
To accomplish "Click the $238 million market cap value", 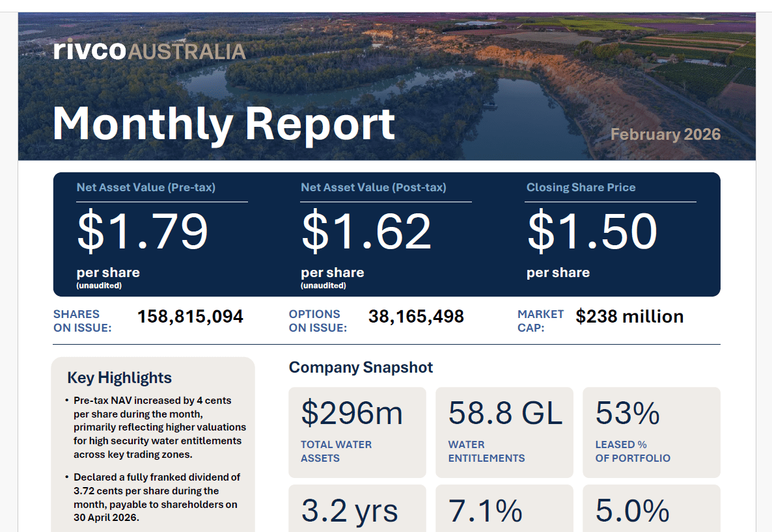I will [x=629, y=317].
